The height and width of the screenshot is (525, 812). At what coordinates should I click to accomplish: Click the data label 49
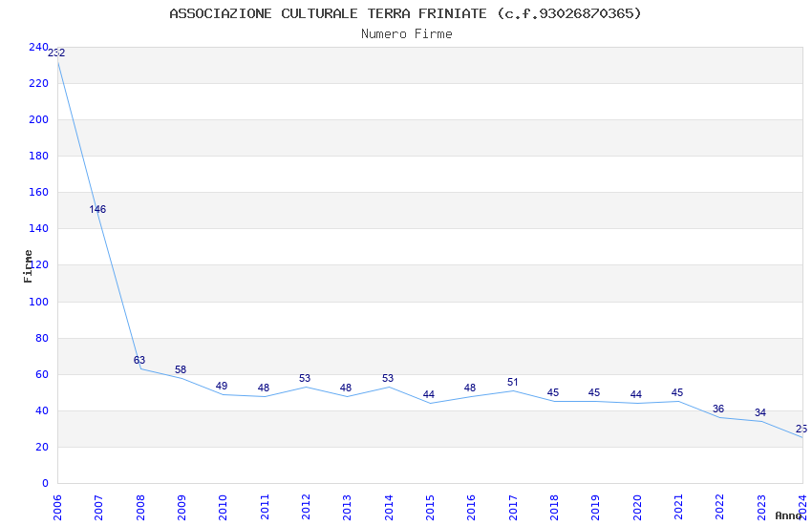[222, 386]
